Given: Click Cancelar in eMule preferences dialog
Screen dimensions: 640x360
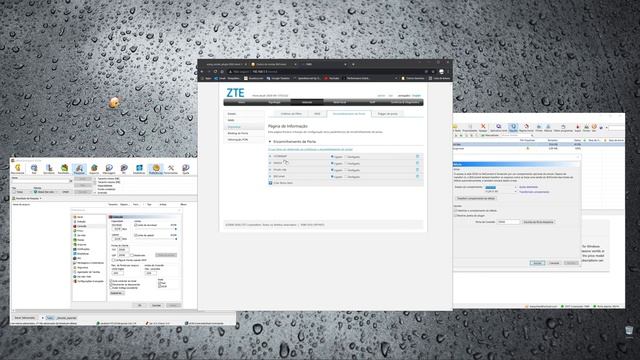Looking at the screenshot, I should [156, 305].
